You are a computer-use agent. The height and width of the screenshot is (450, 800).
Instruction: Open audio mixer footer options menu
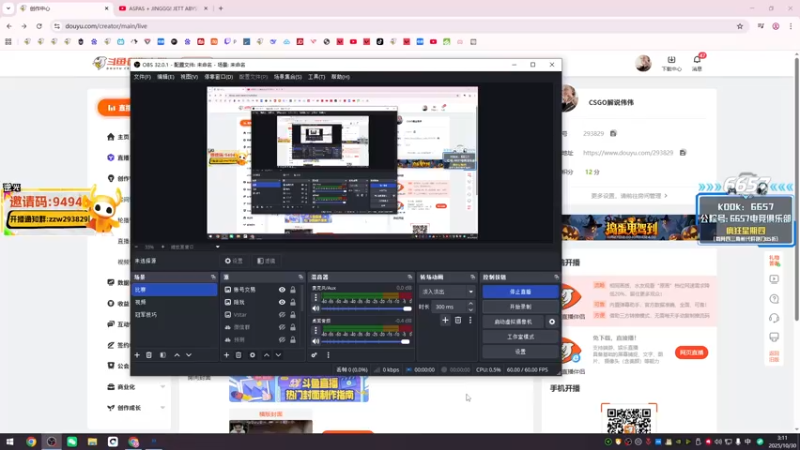point(328,355)
